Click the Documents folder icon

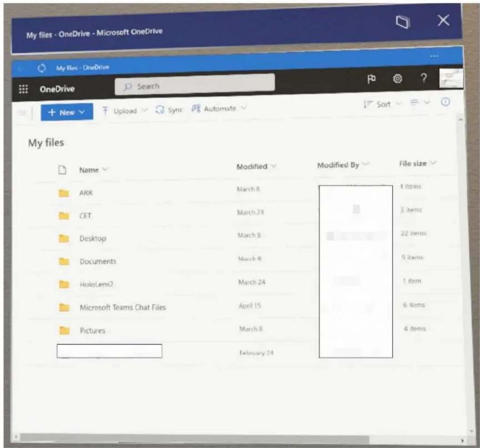click(x=64, y=261)
